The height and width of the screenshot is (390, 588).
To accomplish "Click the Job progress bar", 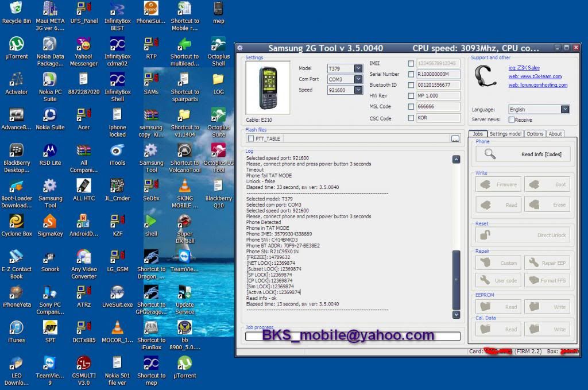I will tap(353, 336).
